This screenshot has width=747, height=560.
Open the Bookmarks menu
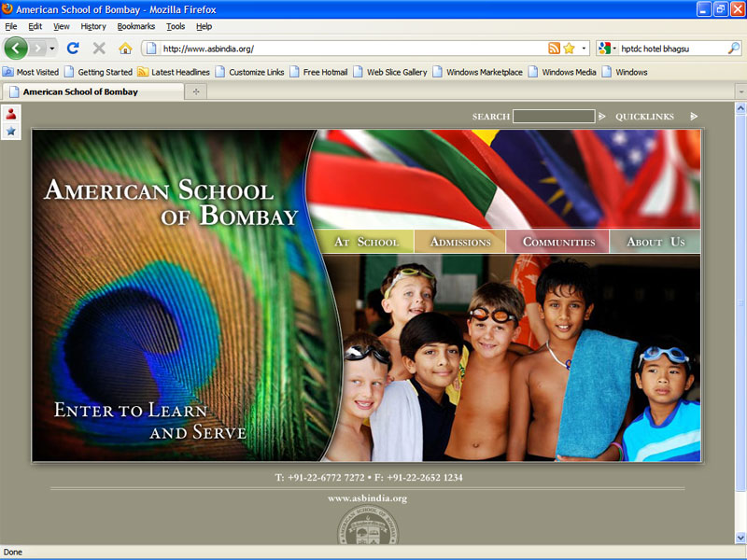(x=136, y=26)
